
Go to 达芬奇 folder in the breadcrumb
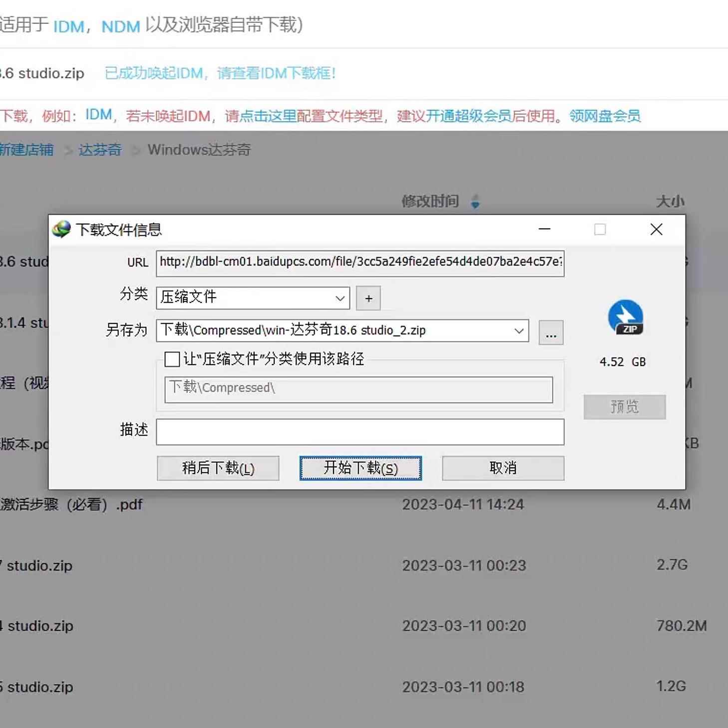100,150
